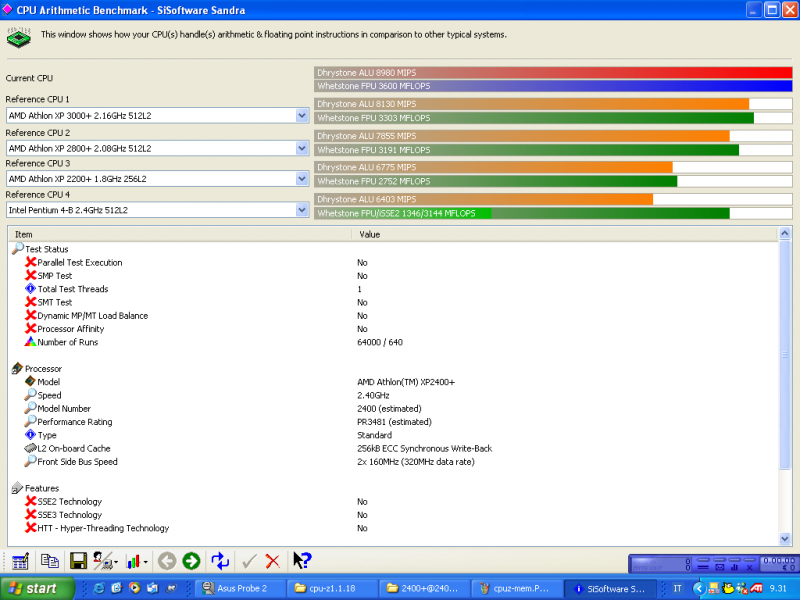Click the Current CPU Dhrystone ALU red bar
The width and height of the screenshot is (800, 600).
point(553,72)
